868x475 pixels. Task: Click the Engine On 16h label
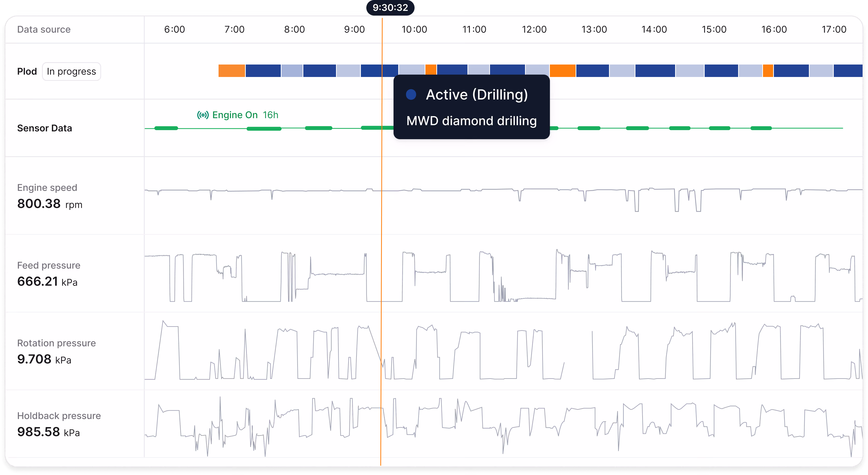(x=245, y=115)
